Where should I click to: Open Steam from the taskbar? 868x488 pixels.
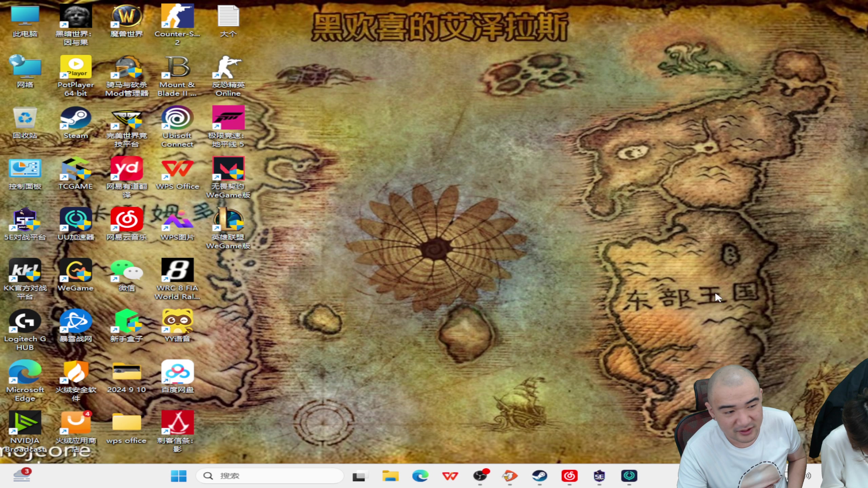point(539,476)
